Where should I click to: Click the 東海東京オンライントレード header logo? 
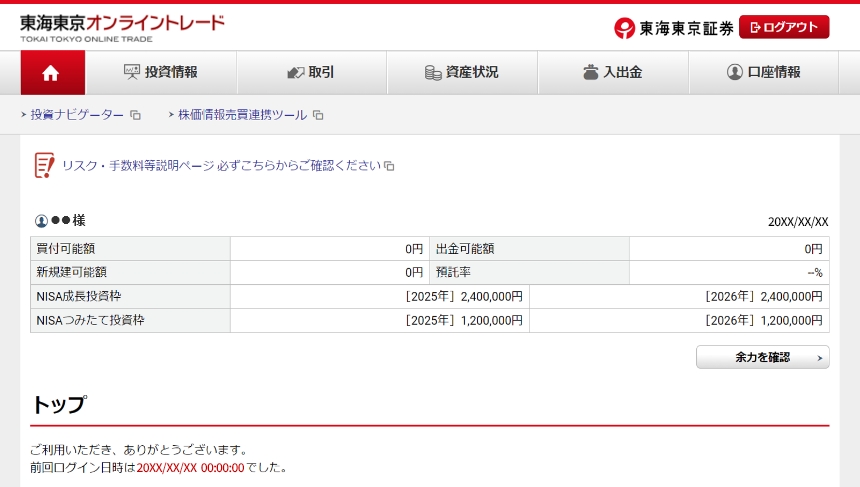click(122, 27)
